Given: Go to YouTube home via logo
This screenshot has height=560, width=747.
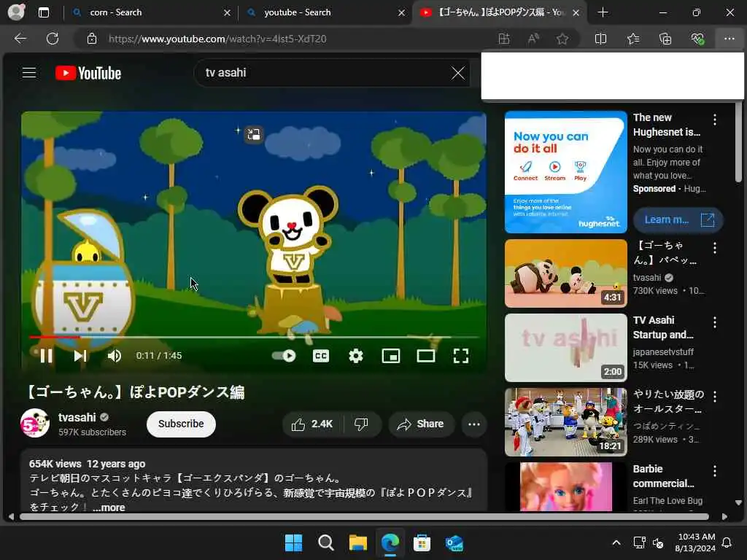Looking at the screenshot, I should [x=88, y=73].
